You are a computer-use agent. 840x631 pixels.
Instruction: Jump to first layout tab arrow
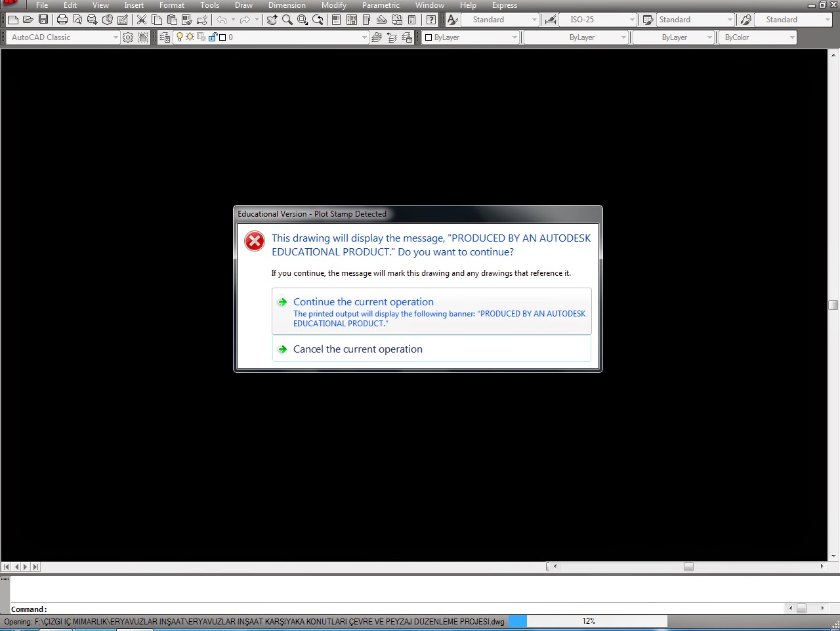point(6,567)
